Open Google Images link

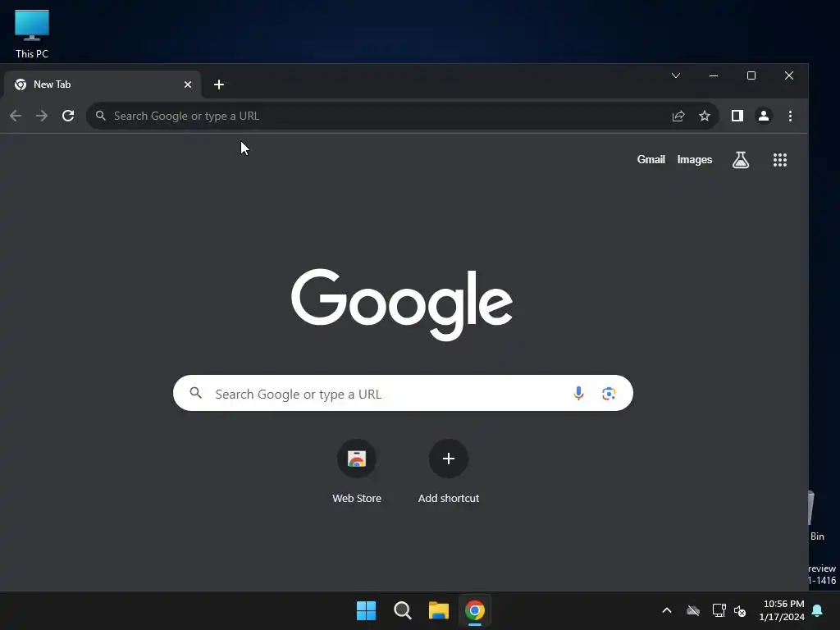point(694,160)
